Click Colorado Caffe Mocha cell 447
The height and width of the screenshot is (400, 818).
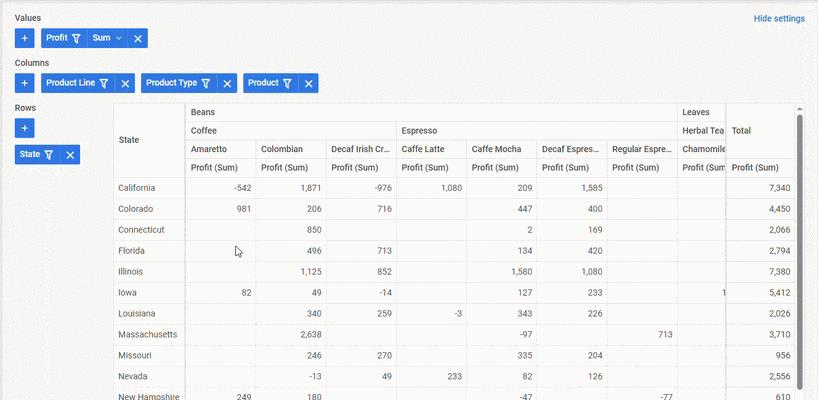point(501,209)
